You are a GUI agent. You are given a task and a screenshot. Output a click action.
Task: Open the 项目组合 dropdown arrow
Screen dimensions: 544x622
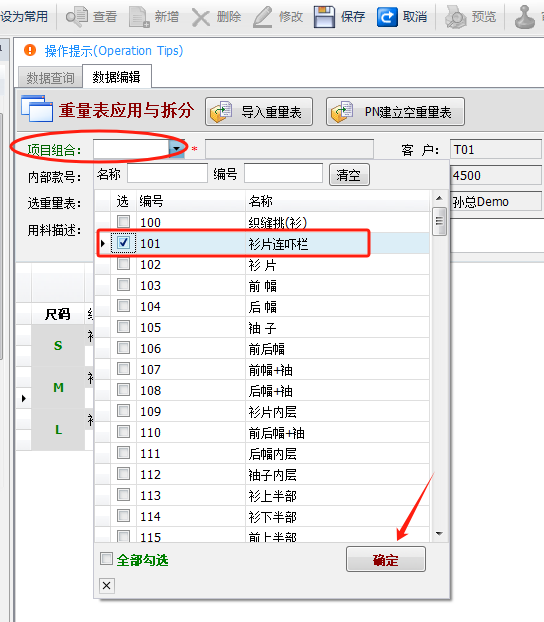[x=176, y=149]
